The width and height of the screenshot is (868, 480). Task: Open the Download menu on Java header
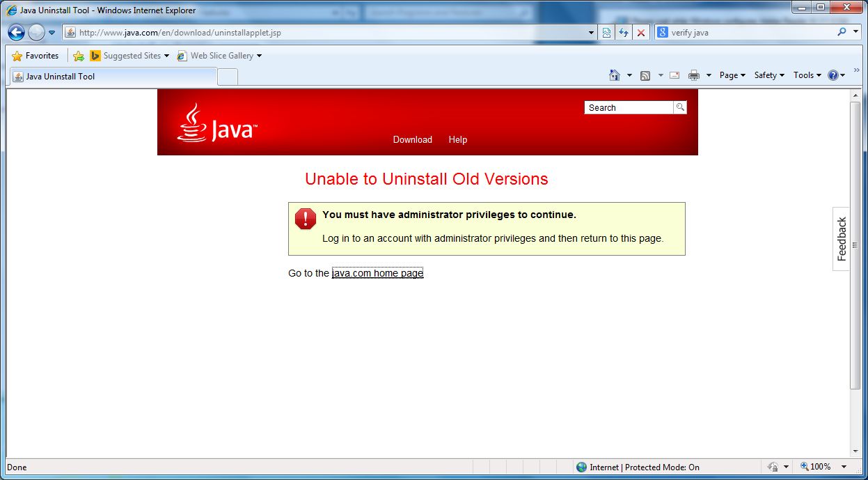click(412, 139)
